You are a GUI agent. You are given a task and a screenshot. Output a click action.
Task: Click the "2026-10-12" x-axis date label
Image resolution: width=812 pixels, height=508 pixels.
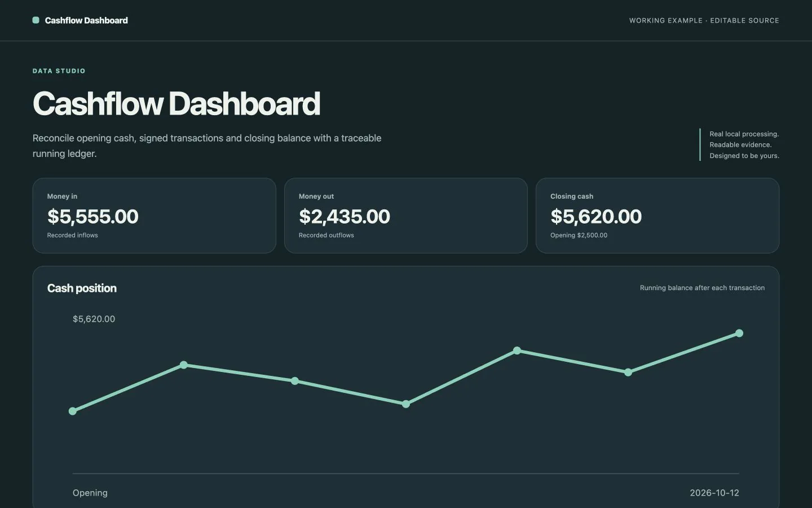coord(714,493)
